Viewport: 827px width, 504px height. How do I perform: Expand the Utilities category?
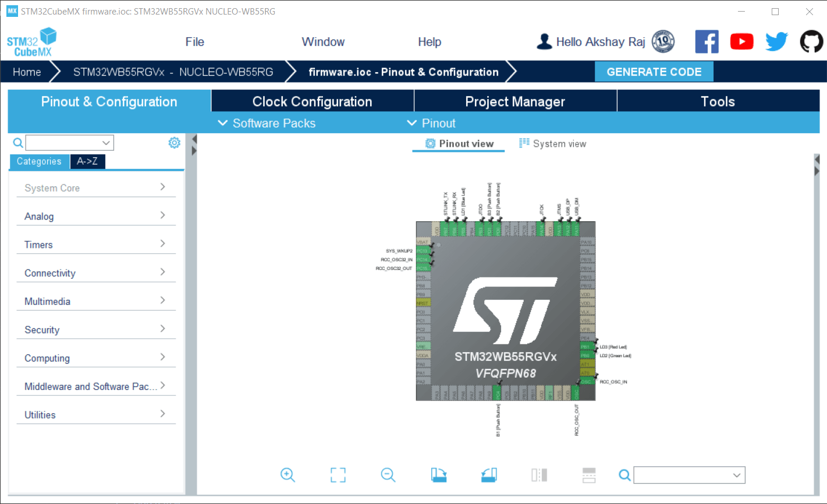96,414
